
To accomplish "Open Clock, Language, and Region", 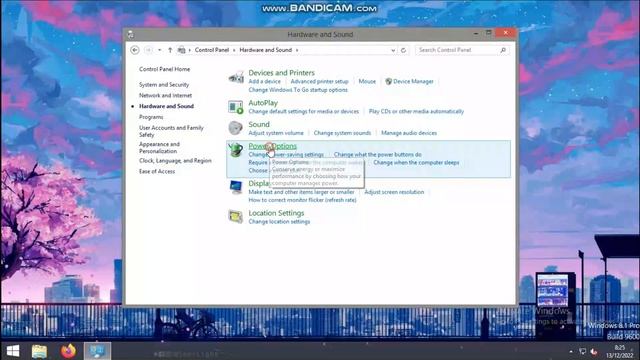I will pyautogui.click(x=175, y=160).
